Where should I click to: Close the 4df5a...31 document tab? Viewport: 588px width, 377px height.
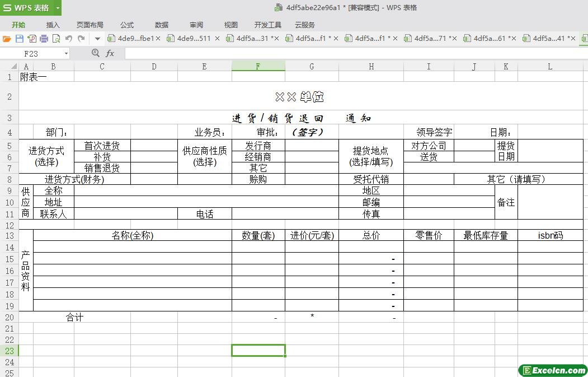277,38
